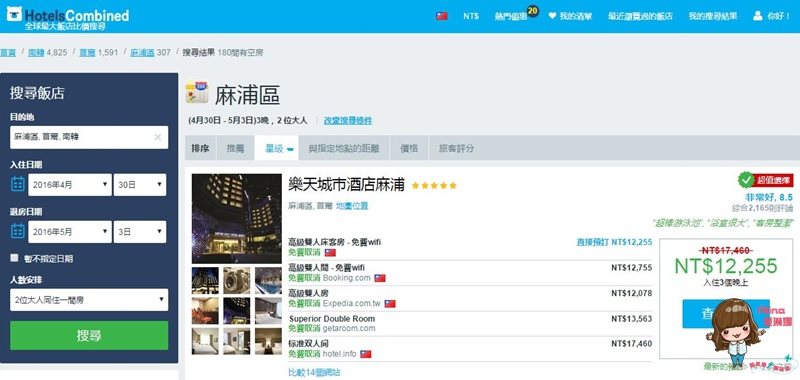Open 我的搜尋結果 in the header

tap(713, 16)
